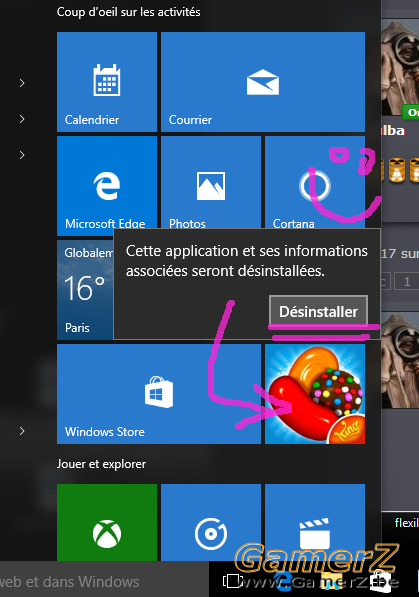419x597 pixels.
Task: Expand the chevron beside Windows Store tile
Action: (22, 431)
